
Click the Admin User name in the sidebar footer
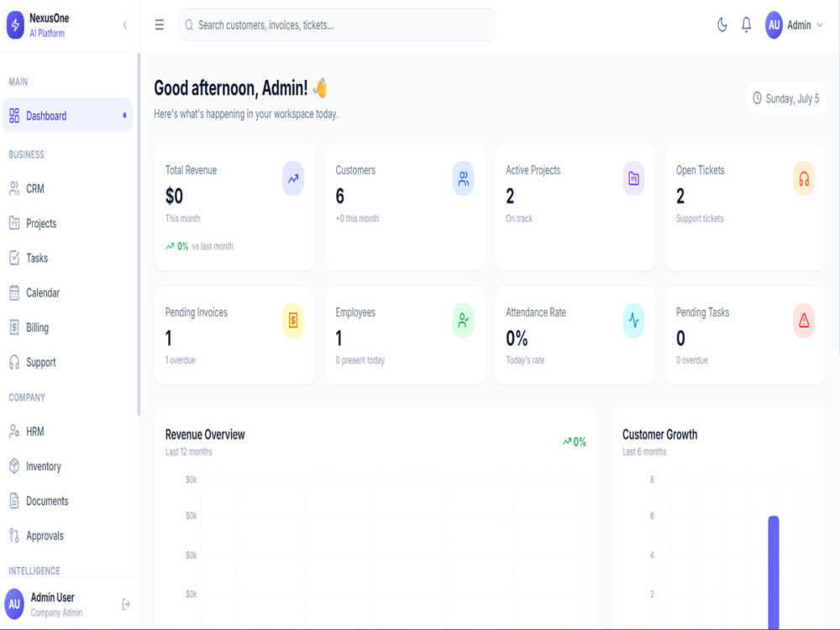tap(52, 597)
